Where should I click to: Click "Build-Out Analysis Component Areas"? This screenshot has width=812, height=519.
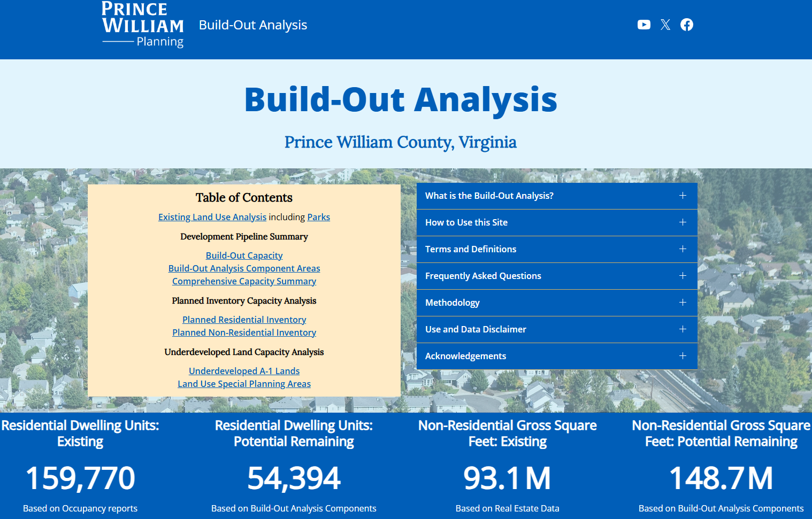tap(244, 268)
